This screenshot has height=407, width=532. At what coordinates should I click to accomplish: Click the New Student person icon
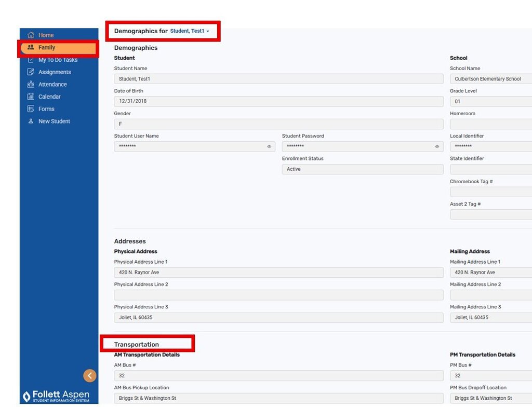31,121
